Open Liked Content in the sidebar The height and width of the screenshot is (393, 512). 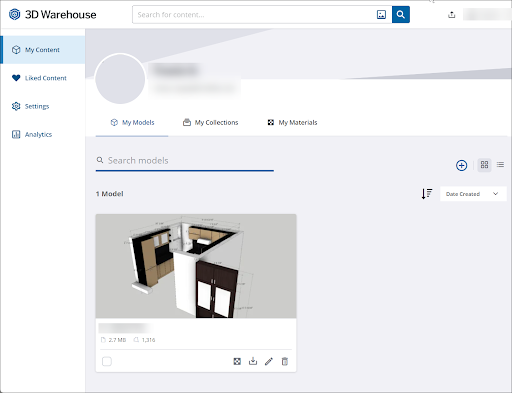coord(43,78)
